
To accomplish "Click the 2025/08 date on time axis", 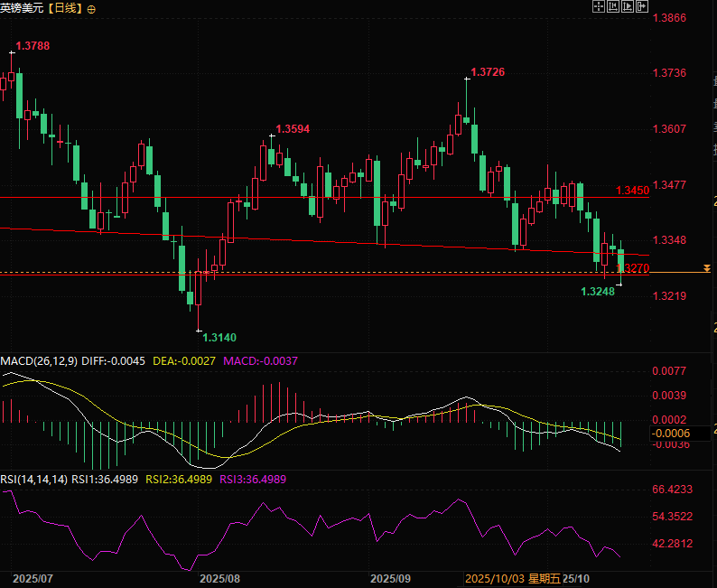I will coord(219,578).
